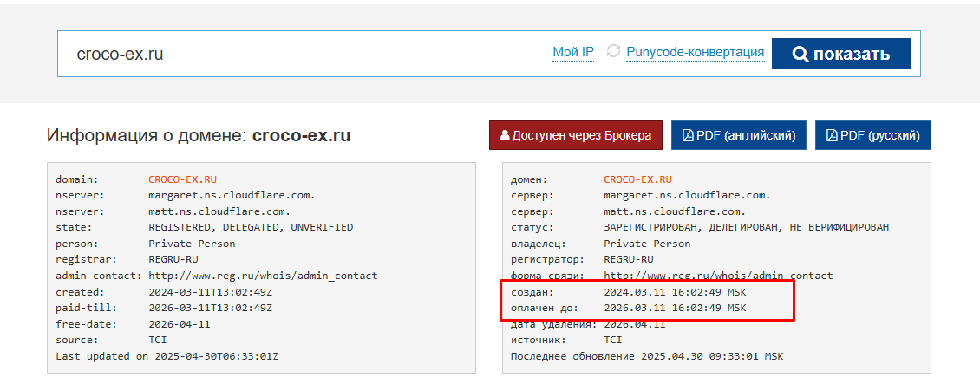Image resolution: width=980 pixels, height=390 pixels.
Task: Click the форма связи reg.ru URL
Action: pyautogui.click(x=718, y=276)
